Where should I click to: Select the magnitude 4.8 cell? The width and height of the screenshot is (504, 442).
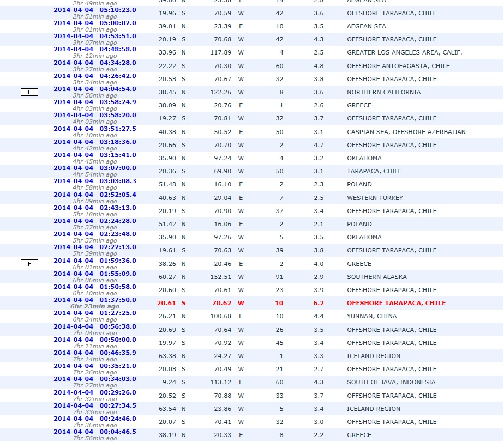point(319,66)
